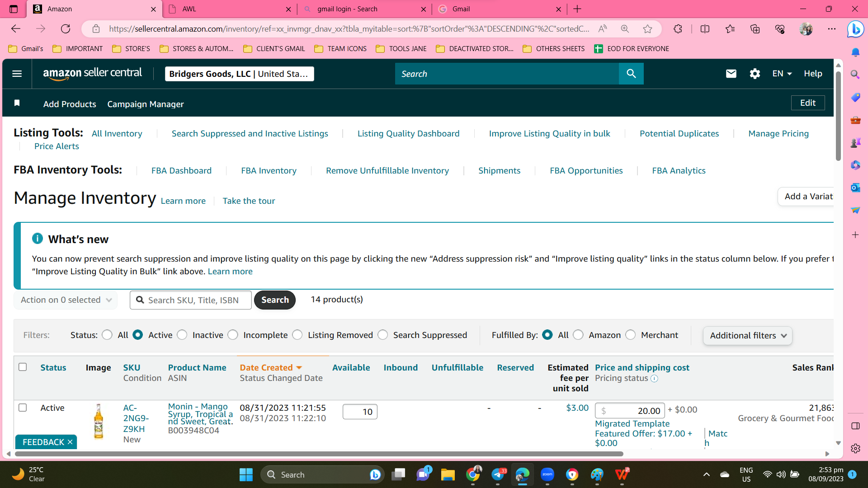This screenshot has height=488, width=868.
Task: Open the Edge sidebar notifications bell
Action: click(x=855, y=52)
